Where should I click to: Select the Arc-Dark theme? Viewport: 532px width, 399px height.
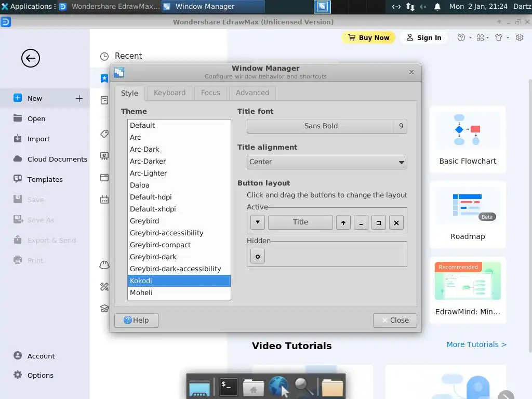coord(179,149)
